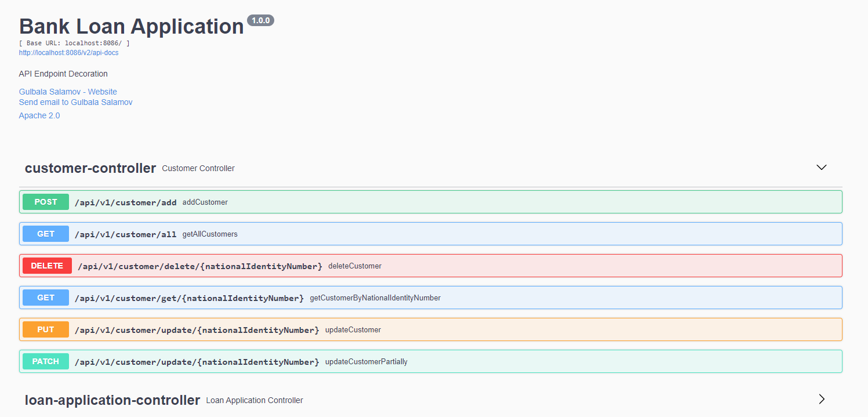Viewport: 868px width, 417px height.
Task: Click the Base URL localhost:8086 text
Action: click(x=74, y=43)
